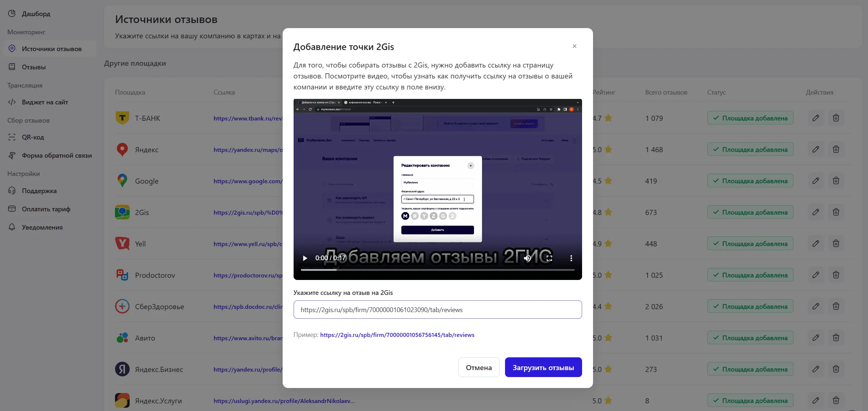Image resolution: width=868 pixels, height=411 pixels.
Task: Click the video progress bar
Action: point(437,270)
